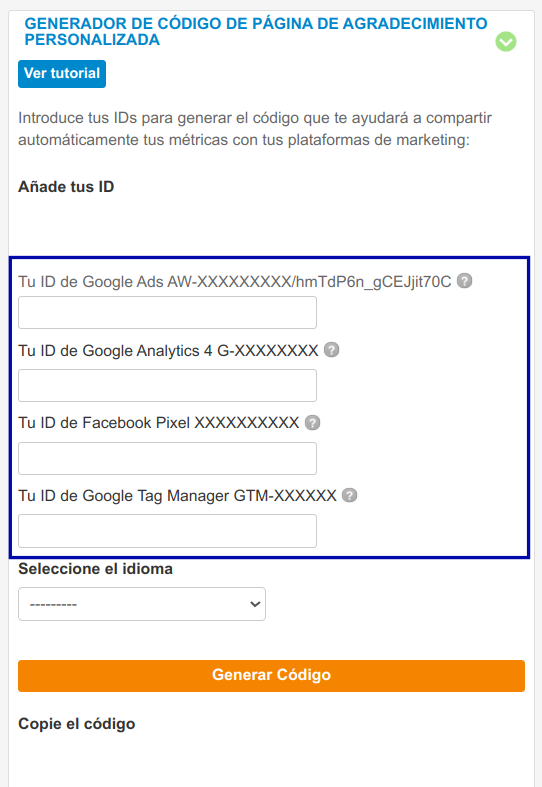Screen dimensions: 542x787
Task: Click the Añade tus ID heading
Action: pos(66,187)
